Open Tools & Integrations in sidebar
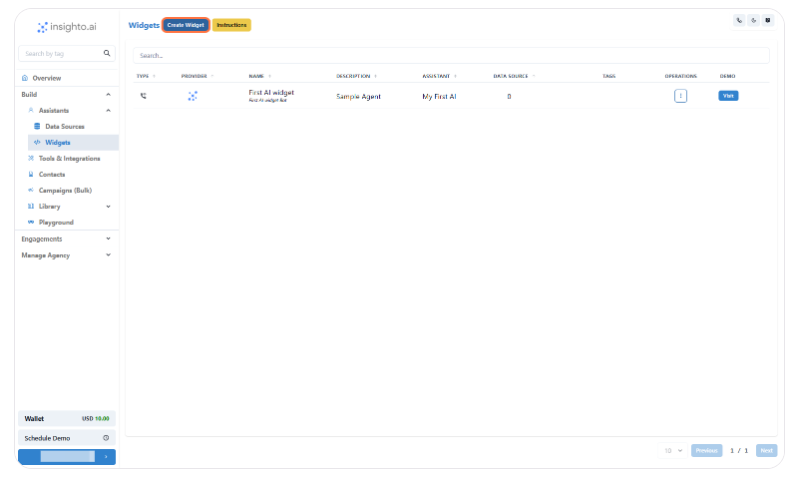 [69, 159]
